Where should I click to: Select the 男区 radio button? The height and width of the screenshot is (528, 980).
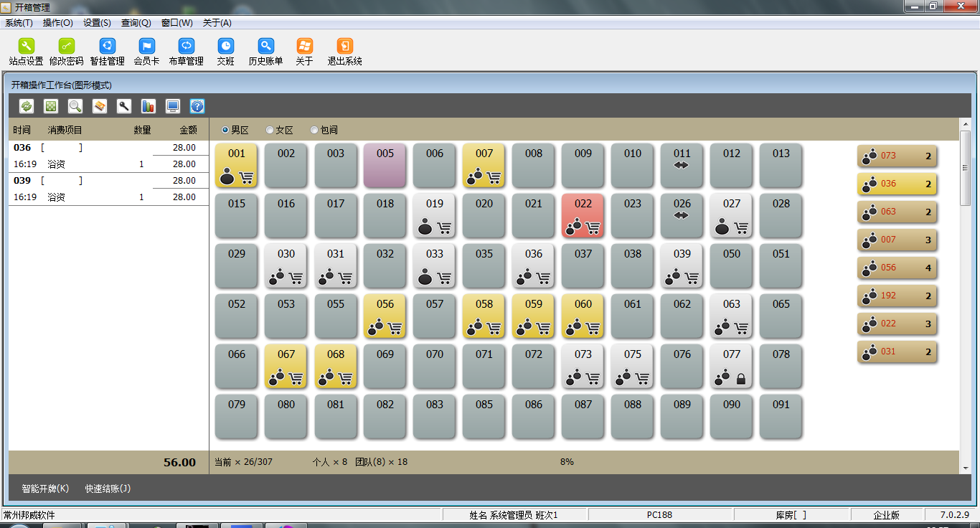pyautogui.click(x=225, y=131)
